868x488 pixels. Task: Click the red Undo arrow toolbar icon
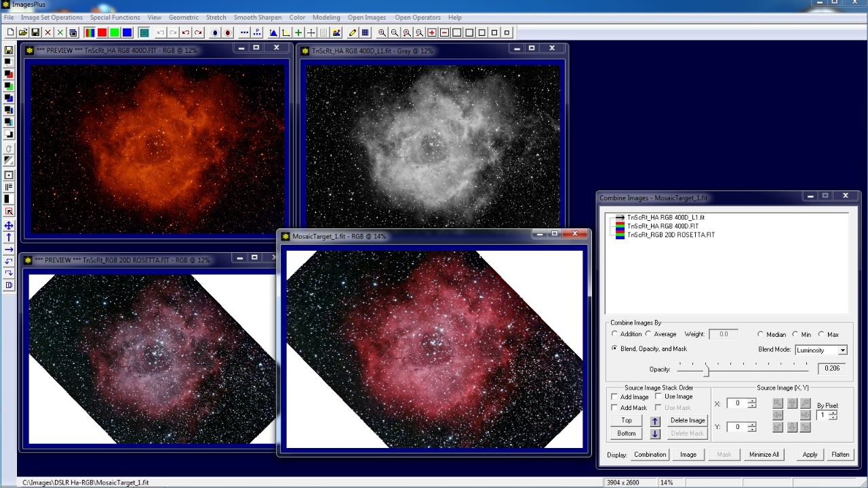pyautogui.click(x=186, y=33)
